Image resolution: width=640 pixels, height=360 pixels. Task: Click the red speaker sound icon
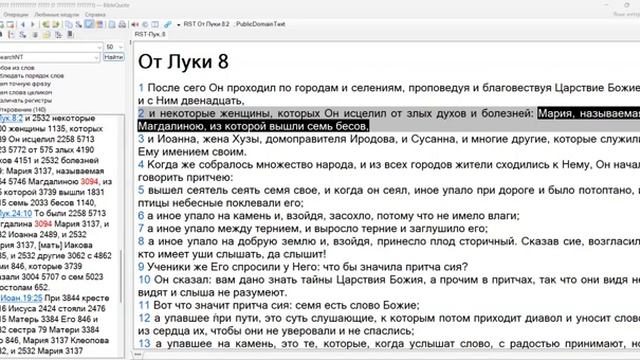pos(135,24)
